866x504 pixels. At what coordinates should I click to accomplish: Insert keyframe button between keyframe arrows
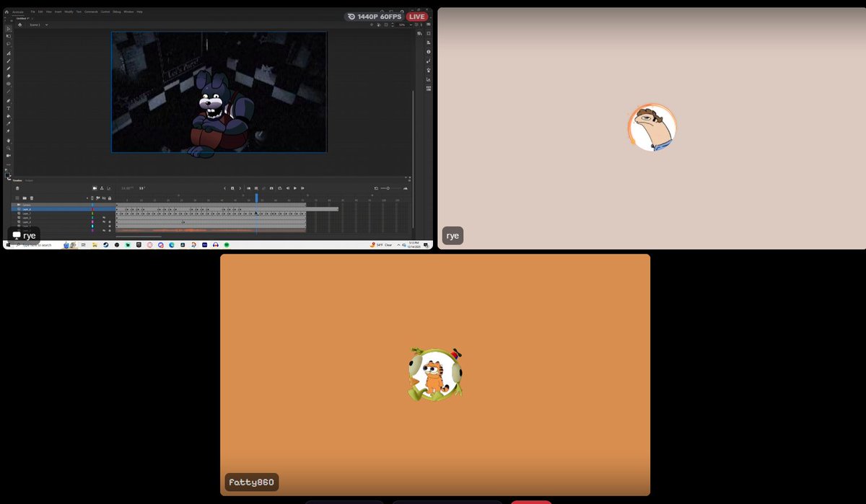click(x=232, y=188)
